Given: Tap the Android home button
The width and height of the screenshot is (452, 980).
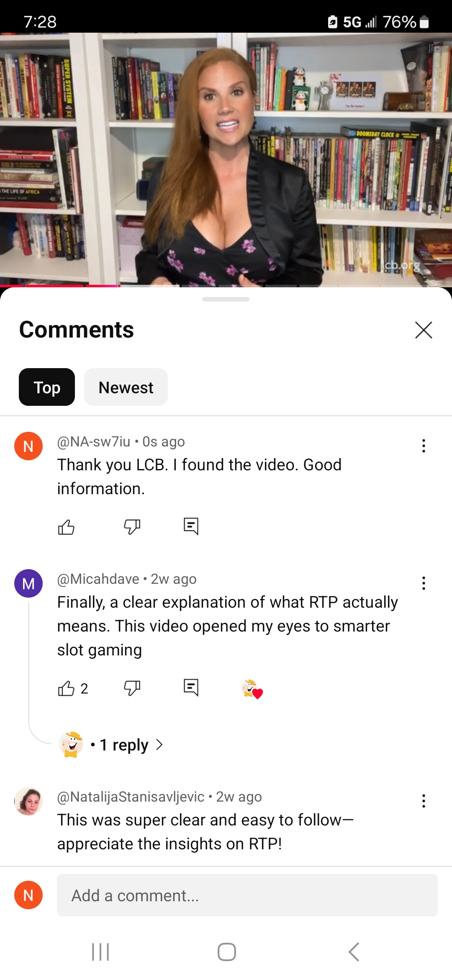Looking at the screenshot, I should 226,952.
